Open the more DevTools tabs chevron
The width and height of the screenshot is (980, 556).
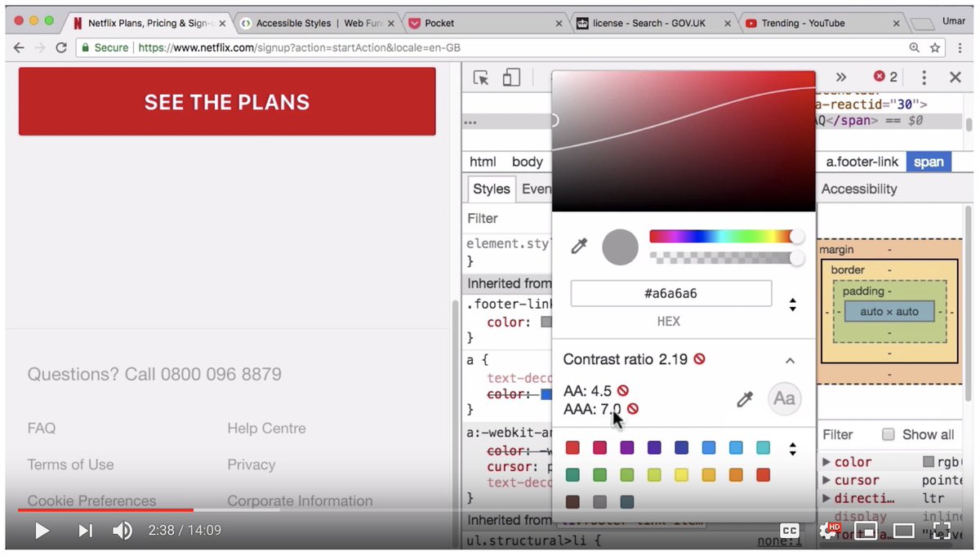(x=840, y=78)
